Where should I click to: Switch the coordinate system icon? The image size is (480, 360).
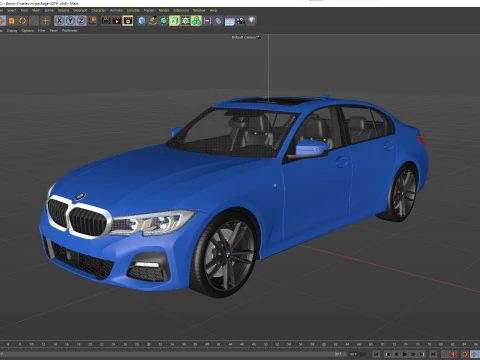point(93,21)
